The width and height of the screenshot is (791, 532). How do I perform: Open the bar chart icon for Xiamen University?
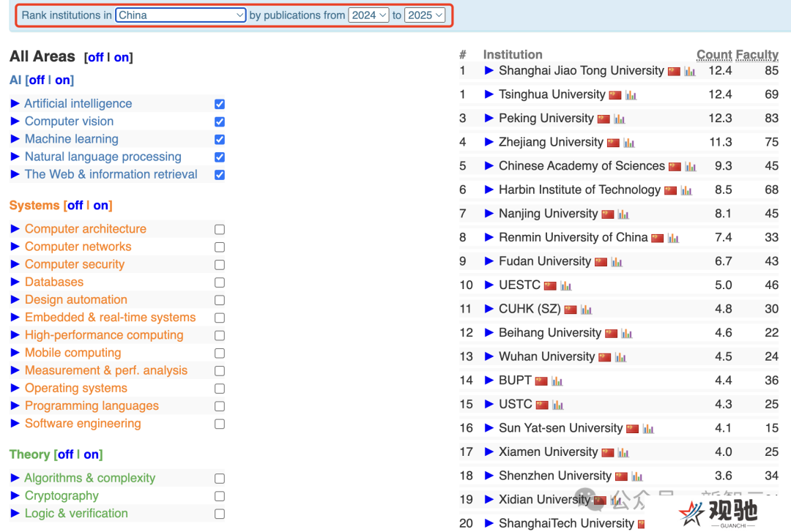623,453
